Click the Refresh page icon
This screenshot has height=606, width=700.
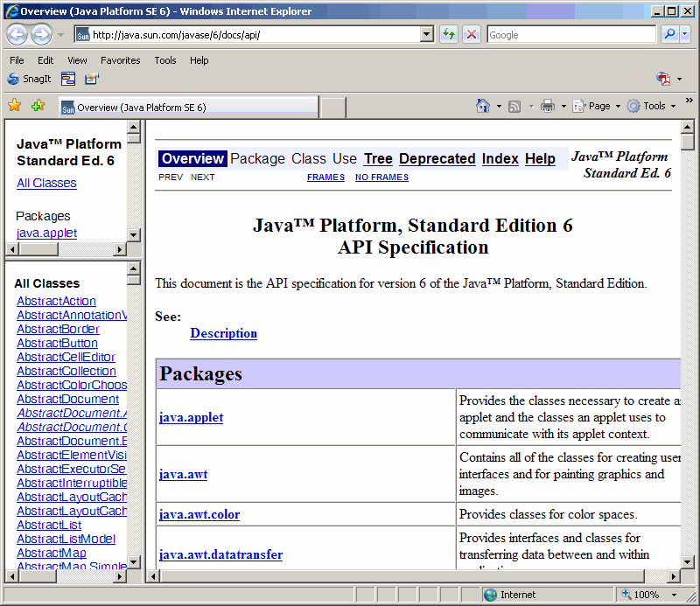[449, 34]
